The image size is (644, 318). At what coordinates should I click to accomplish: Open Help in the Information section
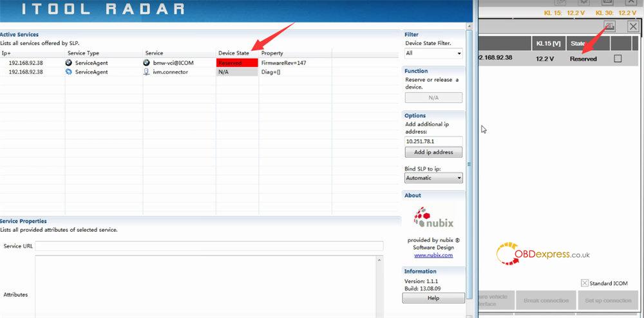433,298
